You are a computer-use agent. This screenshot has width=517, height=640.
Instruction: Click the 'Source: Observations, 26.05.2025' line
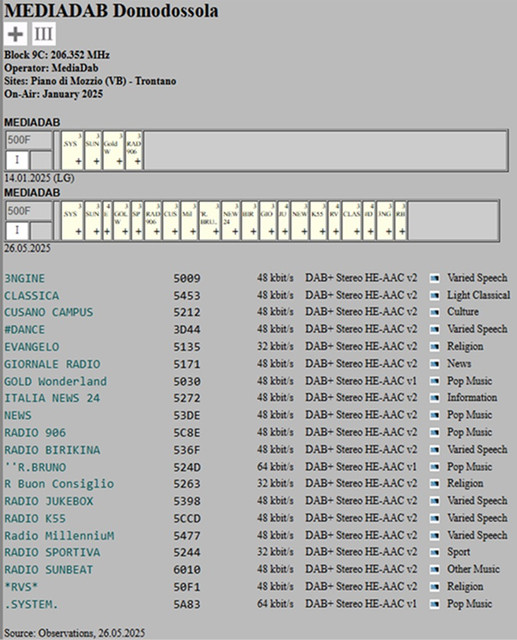74,633
